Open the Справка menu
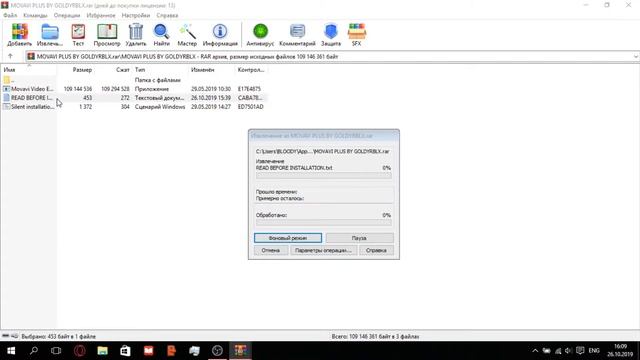The height and width of the screenshot is (360, 640). (167, 15)
